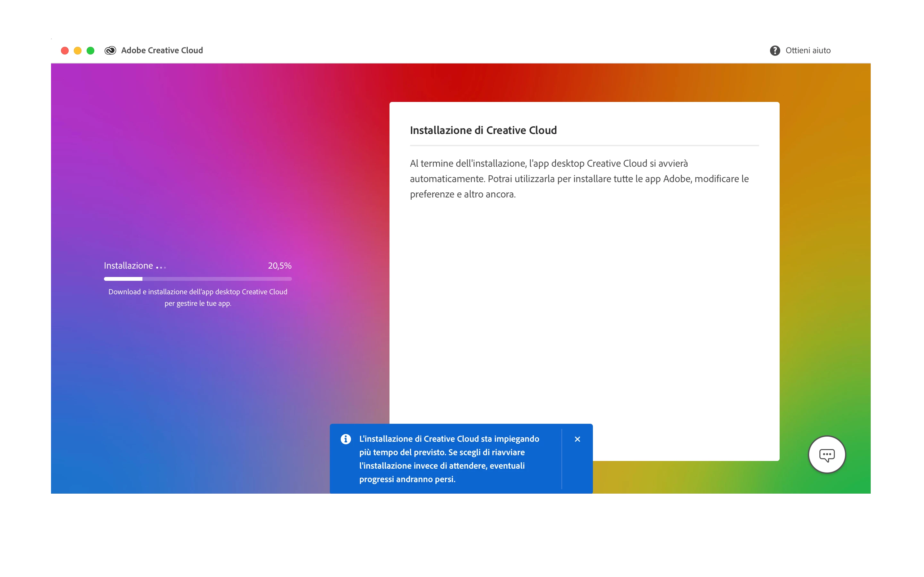The height and width of the screenshot is (577, 924).
Task: Click the red close window button
Action: tap(65, 50)
